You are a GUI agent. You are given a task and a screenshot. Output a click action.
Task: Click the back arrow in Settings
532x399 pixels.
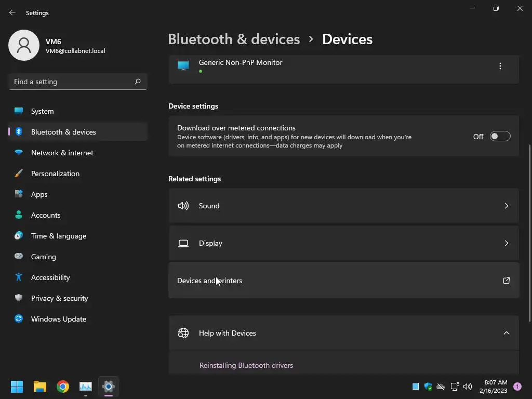pos(12,12)
